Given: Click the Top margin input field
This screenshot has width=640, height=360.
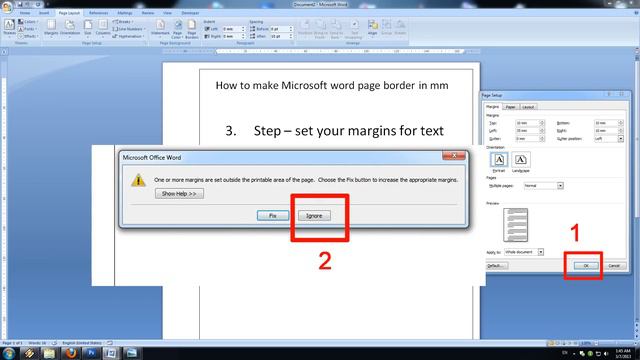Looking at the screenshot, I should 527,123.
